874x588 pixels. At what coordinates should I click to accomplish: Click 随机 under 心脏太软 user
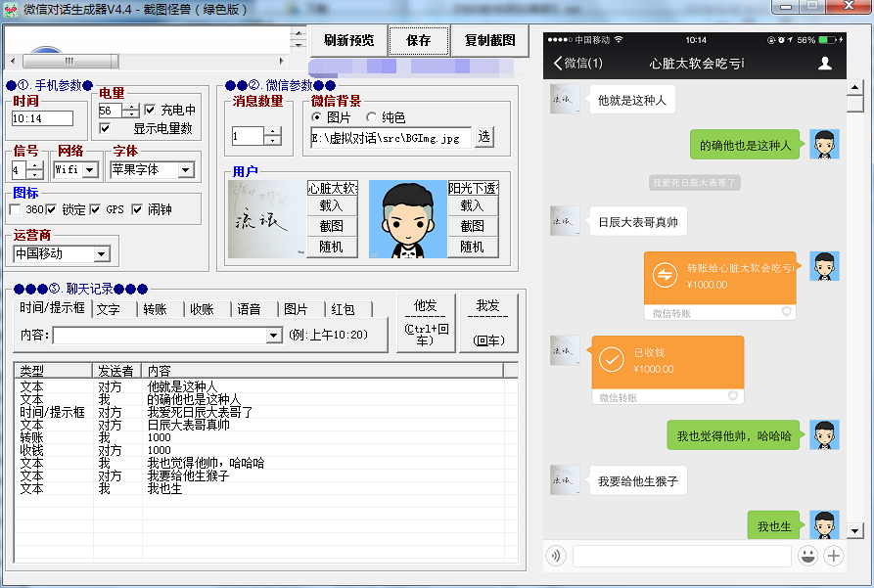click(x=331, y=247)
